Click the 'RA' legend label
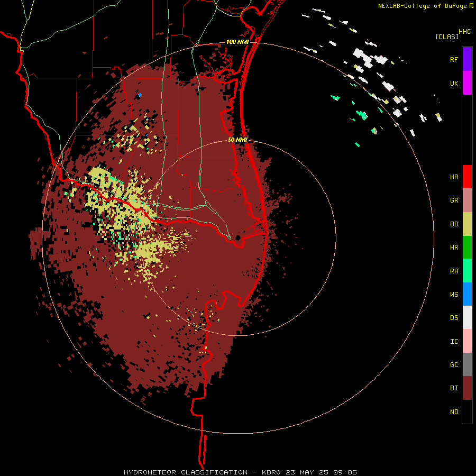 click(x=454, y=271)
